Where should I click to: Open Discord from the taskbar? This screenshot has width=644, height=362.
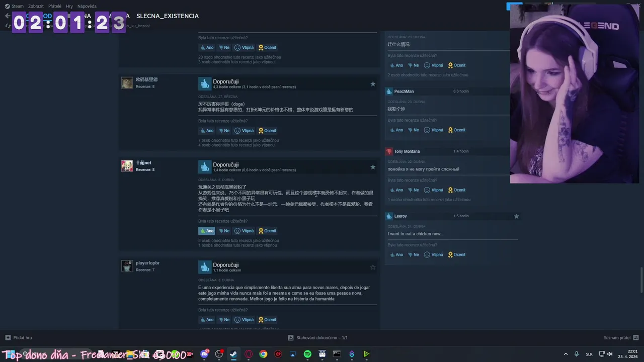click(x=204, y=354)
